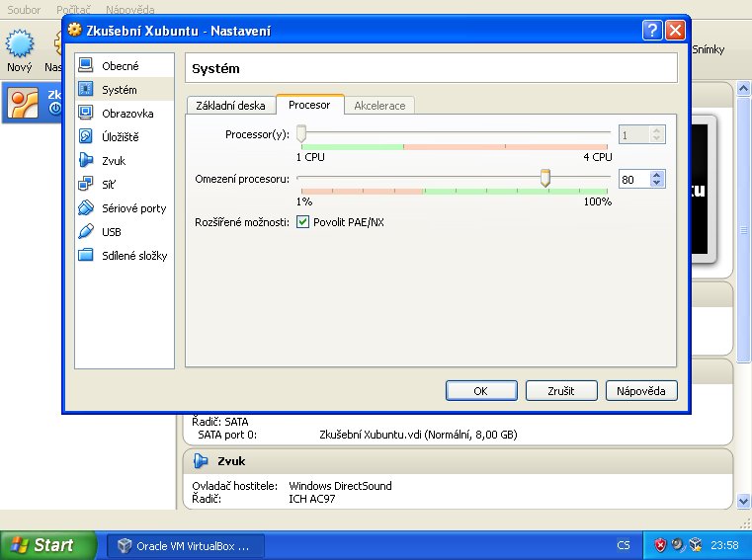
Task: Select Obecné text in settings list
Action: pos(121,66)
